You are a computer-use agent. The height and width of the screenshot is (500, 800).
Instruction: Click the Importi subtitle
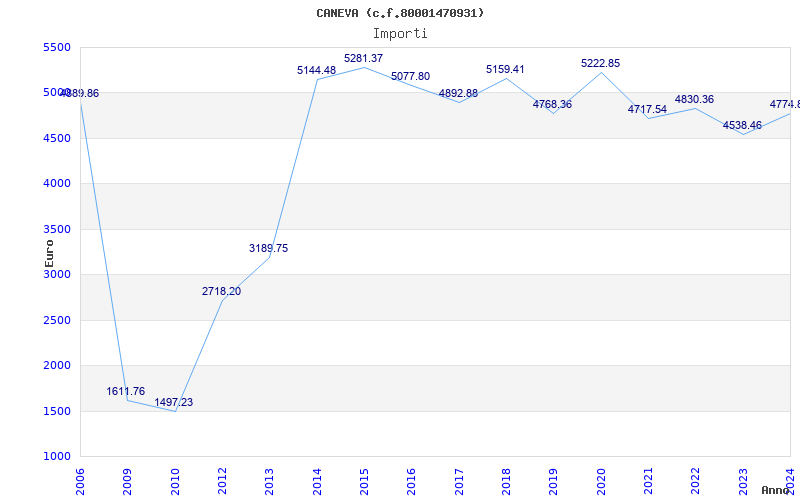tap(400, 34)
